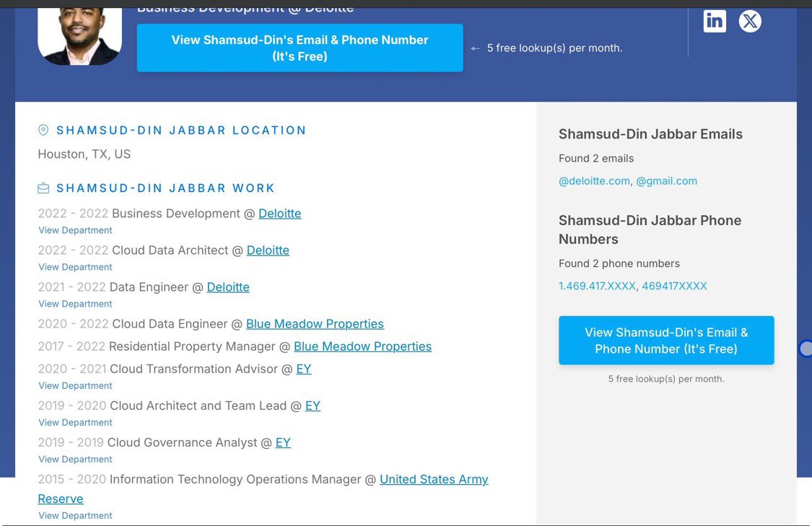The height and width of the screenshot is (526, 812).
Task: Open Blue Meadow Properties link for Cloud Data Engineer
Action: point(315,324)
